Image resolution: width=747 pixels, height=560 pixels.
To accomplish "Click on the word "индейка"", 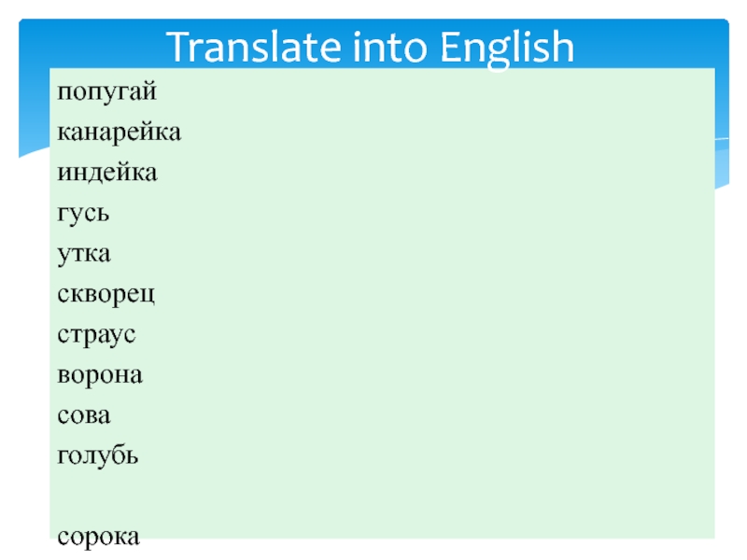I will pos(107,173).
